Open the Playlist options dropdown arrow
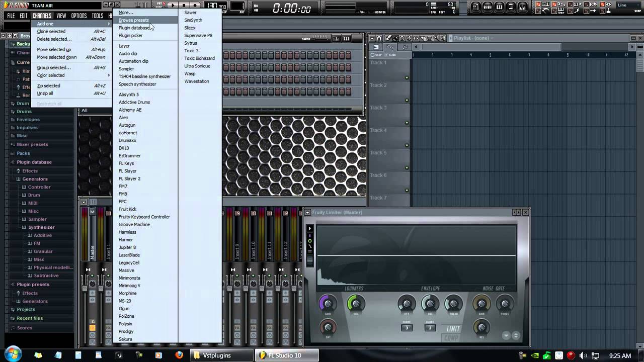 372,38
